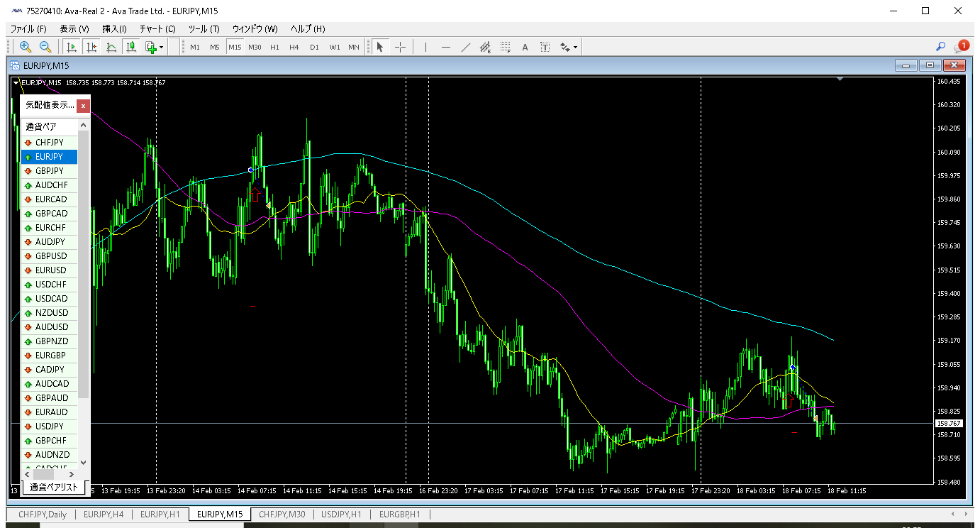Switch to candlestick chart display

click(x=131, y=47)
